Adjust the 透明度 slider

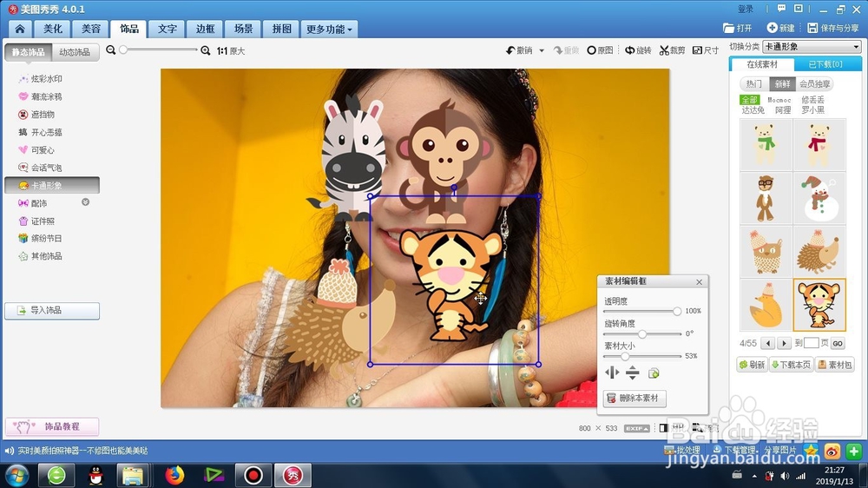pos(676,312)
